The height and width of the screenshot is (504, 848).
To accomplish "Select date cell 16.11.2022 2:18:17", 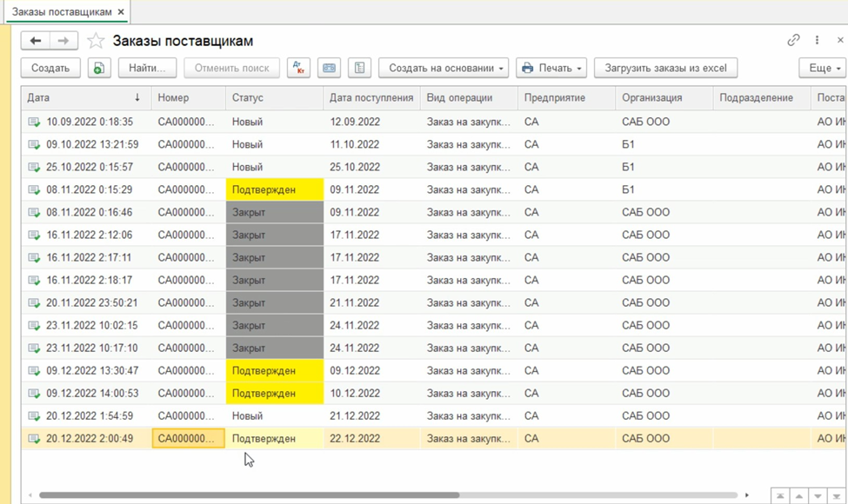I will 90,281.
